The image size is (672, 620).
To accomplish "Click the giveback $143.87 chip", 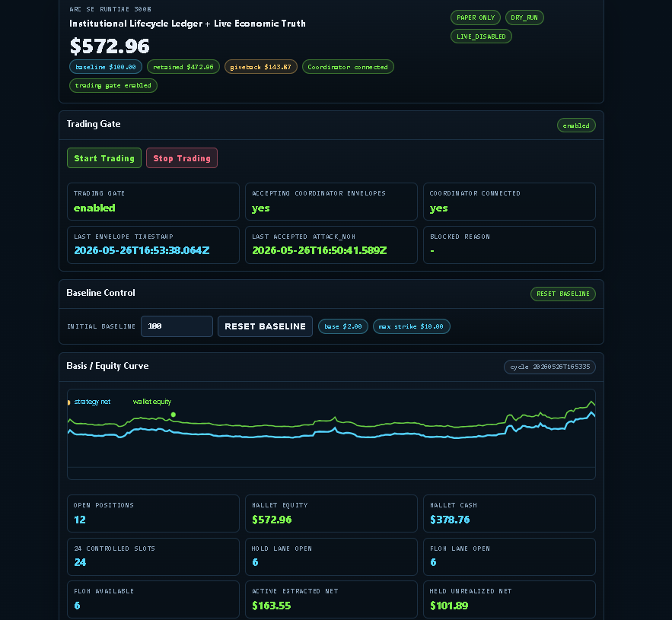I will [260, 67].
